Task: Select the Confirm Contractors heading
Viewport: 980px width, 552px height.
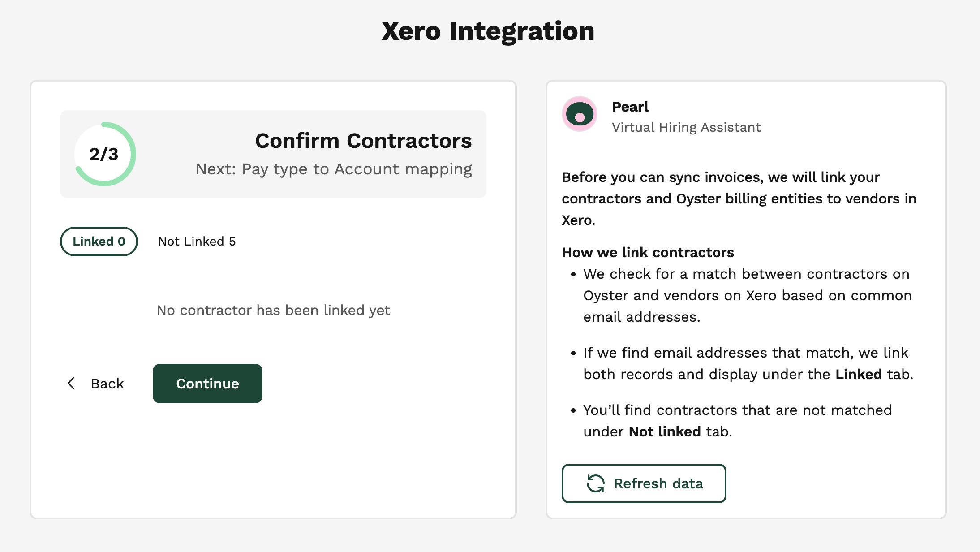Action: [363, 141]
